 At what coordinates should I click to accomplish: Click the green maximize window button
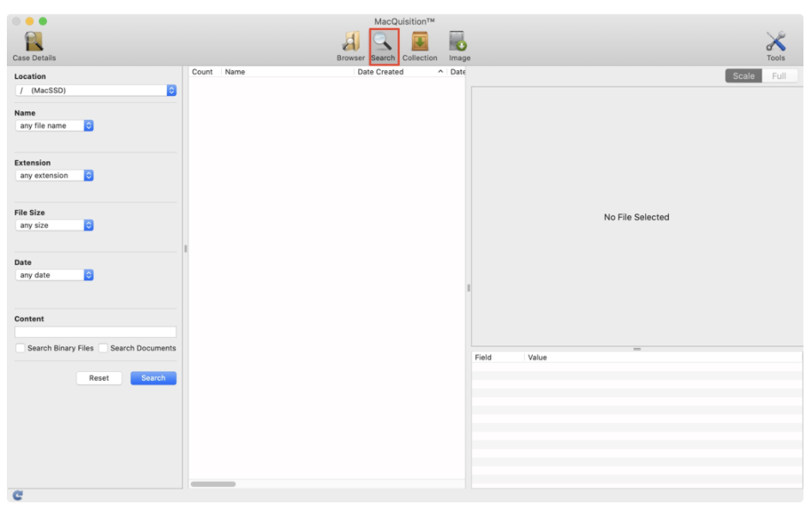43,21
